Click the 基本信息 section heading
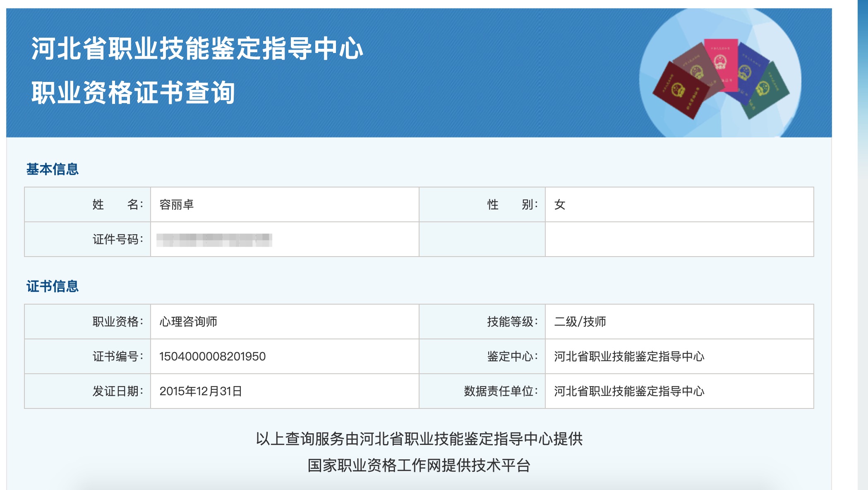 [53, 169]
